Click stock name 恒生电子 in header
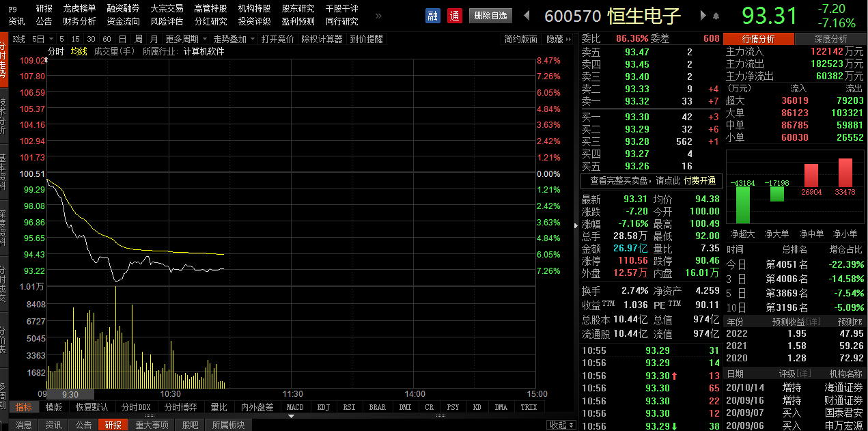Viewport: 868px width, 431px height. [645, 16]
